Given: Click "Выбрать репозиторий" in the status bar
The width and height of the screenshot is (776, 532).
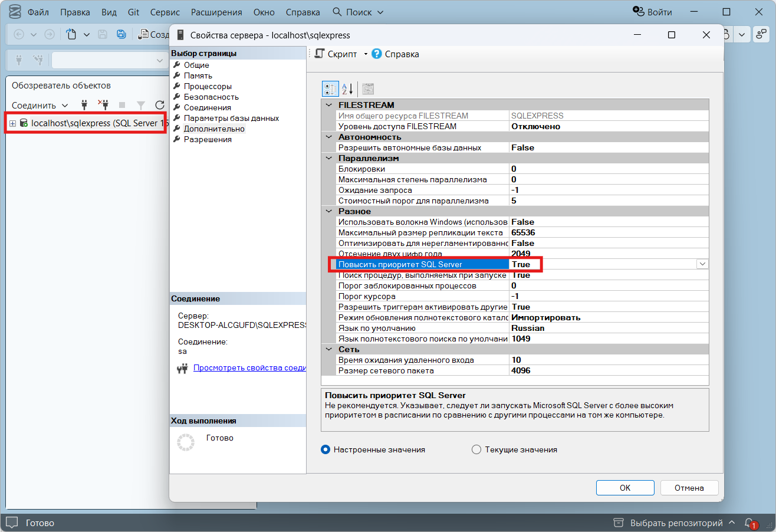Looking at the screenshot, I should click(676, 523).
